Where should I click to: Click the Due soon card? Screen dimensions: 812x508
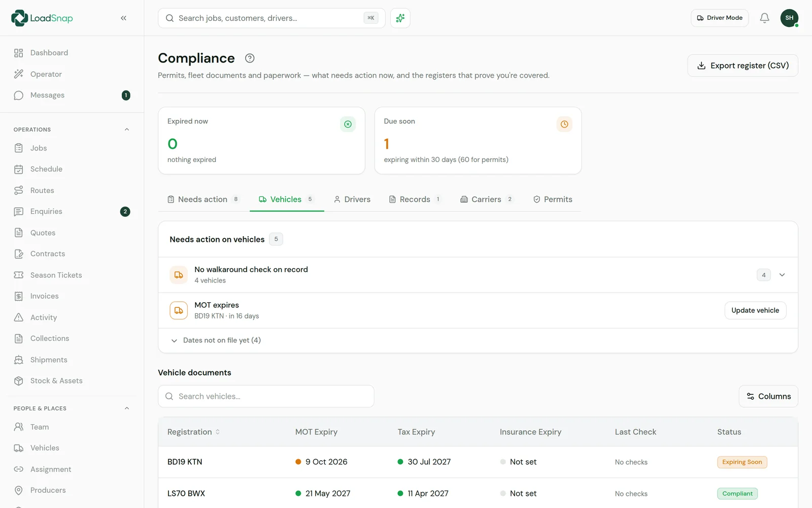point(478,141)
